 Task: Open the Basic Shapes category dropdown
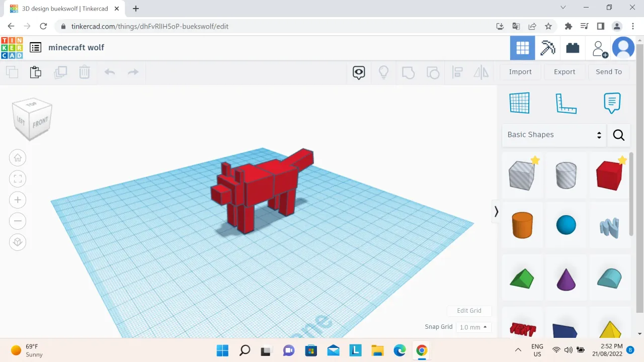[x=554, y=135]
